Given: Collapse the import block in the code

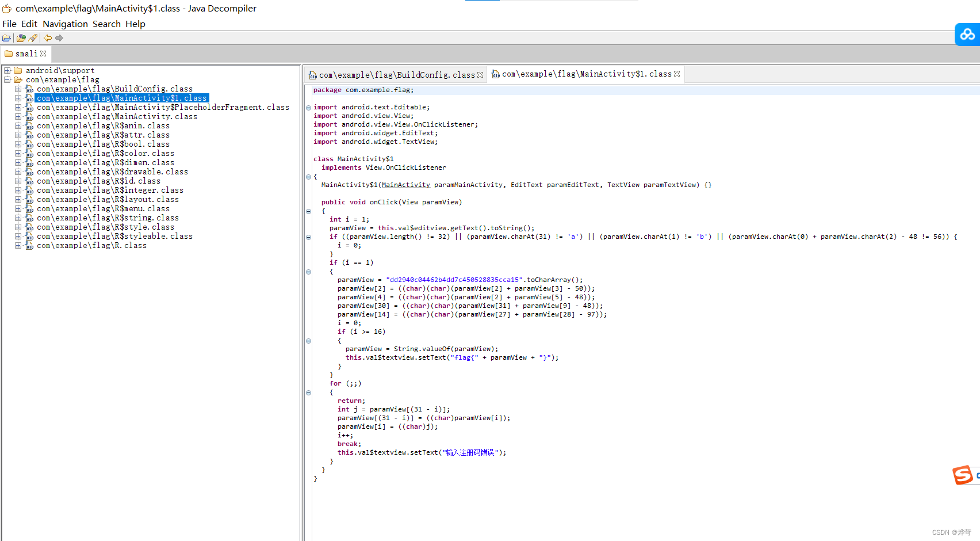Looking at the screenshot, I should (309, 108).
